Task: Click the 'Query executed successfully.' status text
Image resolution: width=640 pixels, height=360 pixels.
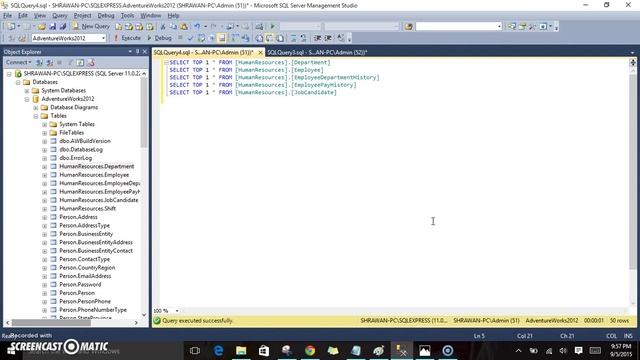Action: click(x=198, y=321)
